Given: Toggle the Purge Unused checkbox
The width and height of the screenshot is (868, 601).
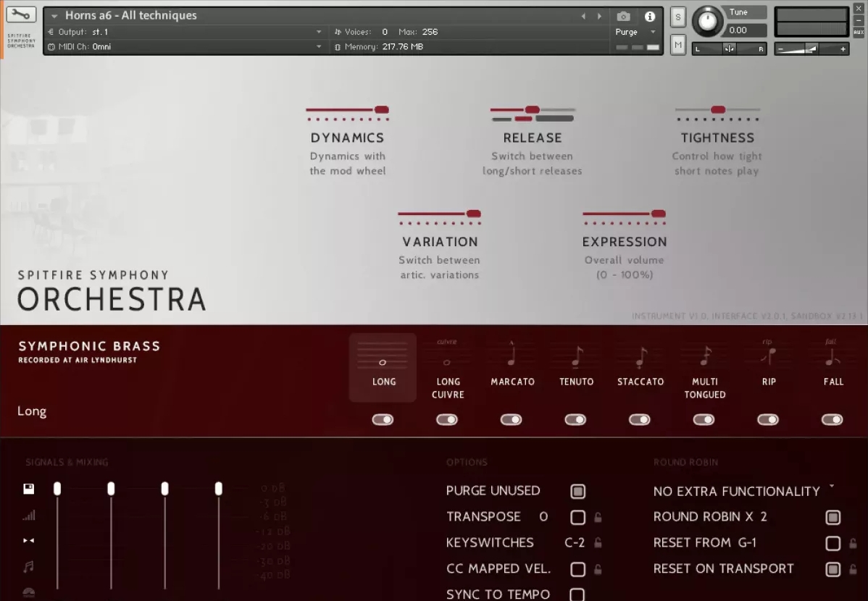Looking at the screenshot, I should tap(577, 492).
